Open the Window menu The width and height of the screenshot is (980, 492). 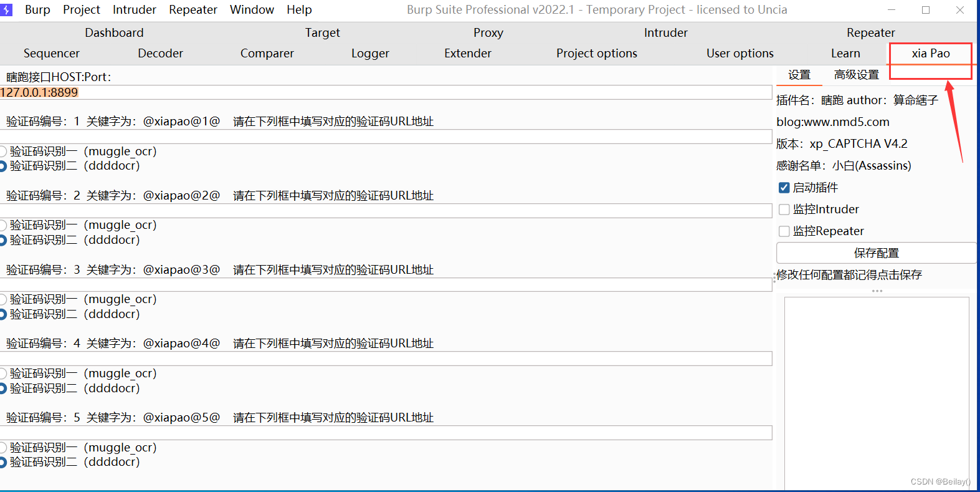click(x=252, y=10)
